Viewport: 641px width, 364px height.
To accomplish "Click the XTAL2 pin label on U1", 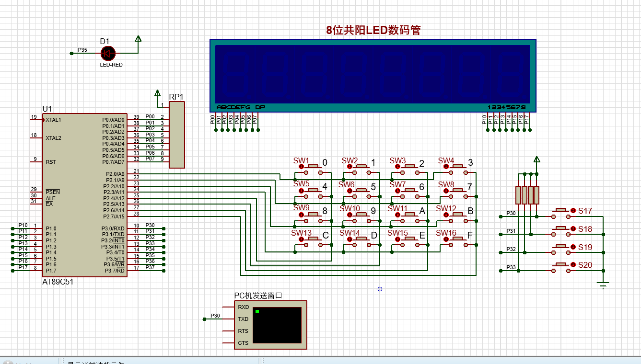I will [54, 138].
